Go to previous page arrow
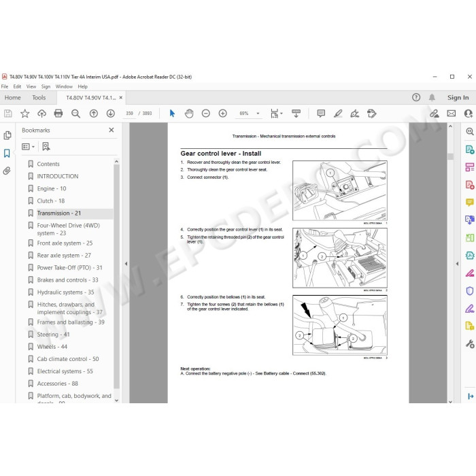476x476 pixels. [94, 114]
